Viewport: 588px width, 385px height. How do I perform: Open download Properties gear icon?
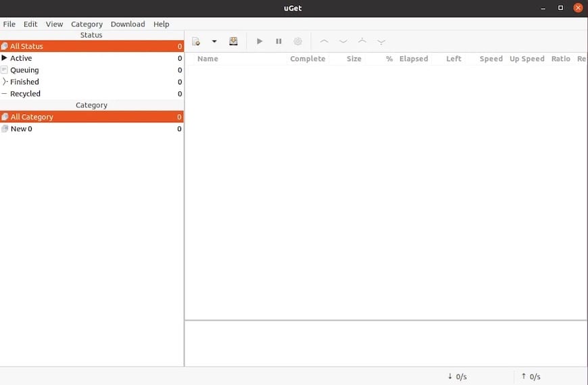point(298,41)
